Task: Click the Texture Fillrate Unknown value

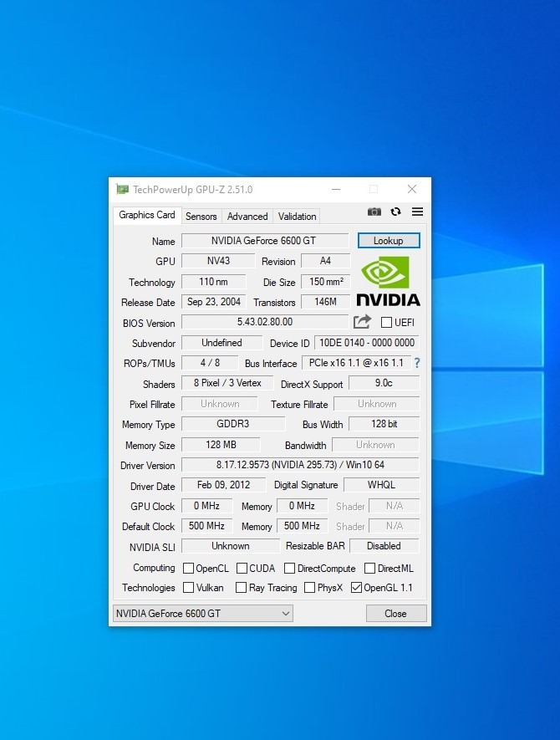Action: 376,404
